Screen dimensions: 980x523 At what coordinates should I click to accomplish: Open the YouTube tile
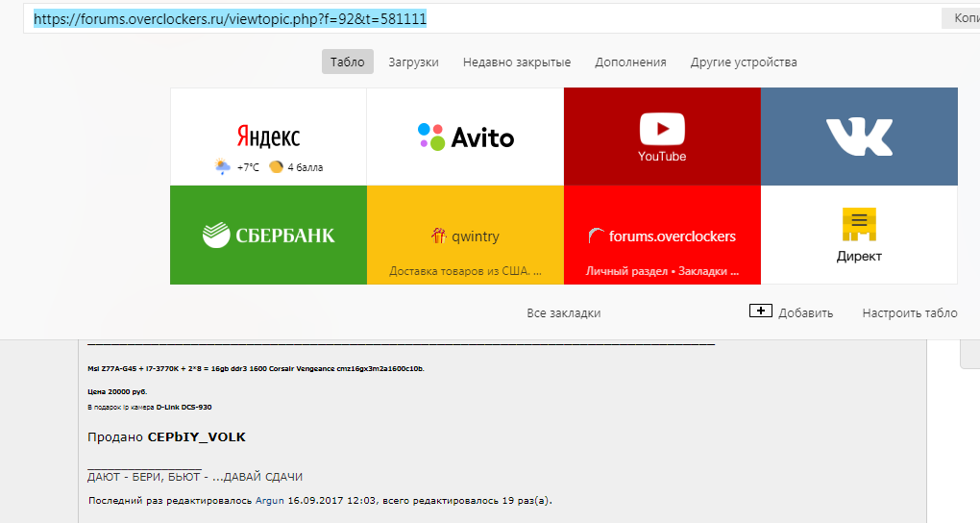[x=662, y=137]
